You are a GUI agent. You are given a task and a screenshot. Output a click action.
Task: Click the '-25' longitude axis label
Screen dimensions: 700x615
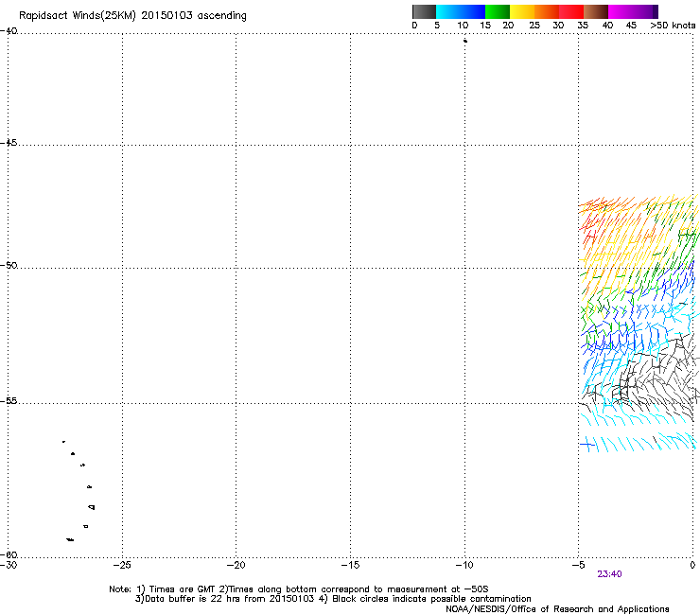121,566
